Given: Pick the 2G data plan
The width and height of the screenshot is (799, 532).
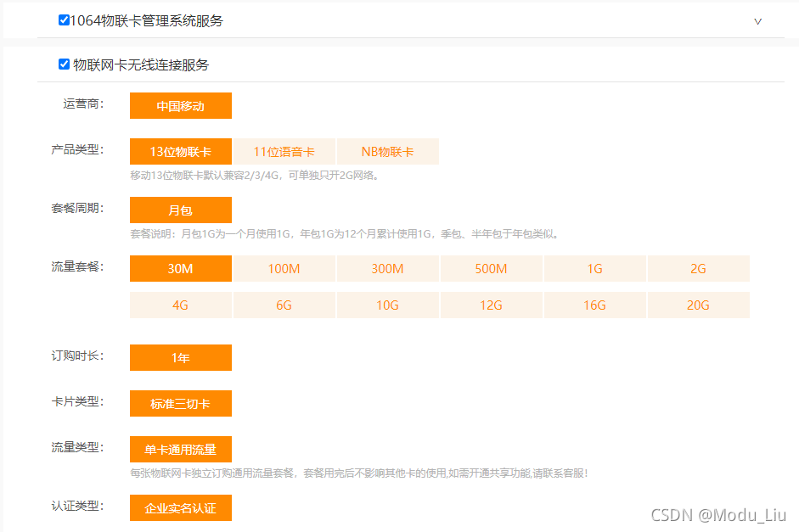Looking at the screenshot, I should click(x=699, y=269).
